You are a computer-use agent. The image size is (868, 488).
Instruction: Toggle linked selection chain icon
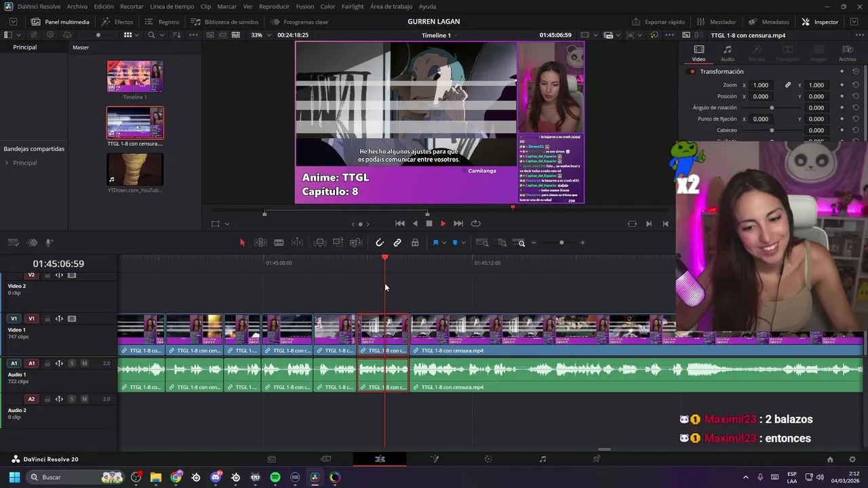[x=397, y=243]
